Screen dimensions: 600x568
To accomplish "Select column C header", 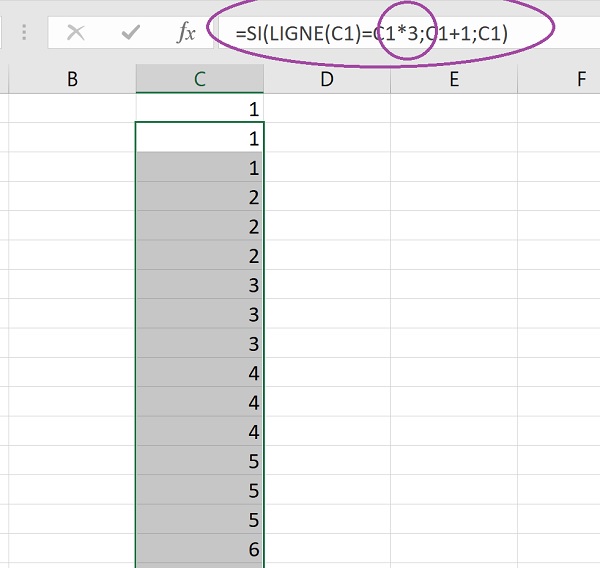I will pos(200,79).
